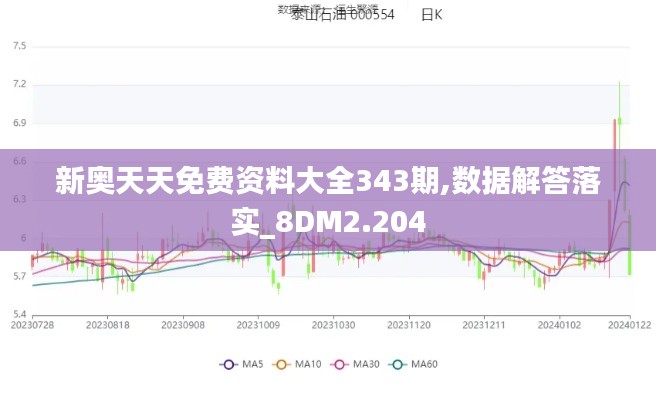
Task: Click the x-axis date 20240102
Action: point(559,325)
